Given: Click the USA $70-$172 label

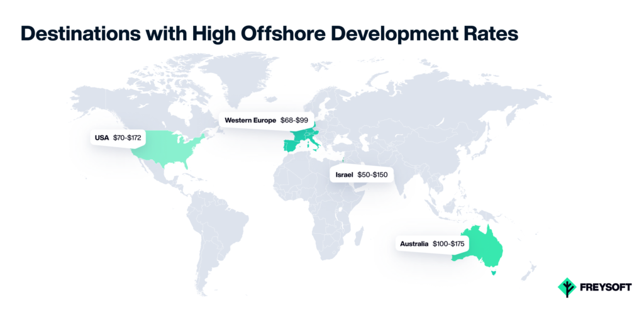Looking at the screenshot, I should tap(118, 138).
